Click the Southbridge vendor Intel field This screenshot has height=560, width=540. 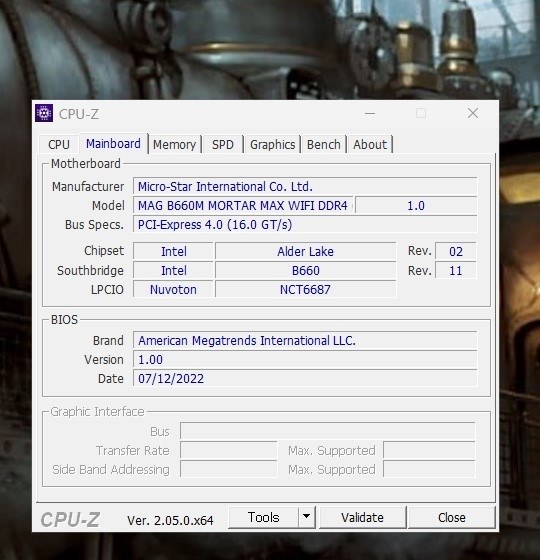click(x=174, y=270)
